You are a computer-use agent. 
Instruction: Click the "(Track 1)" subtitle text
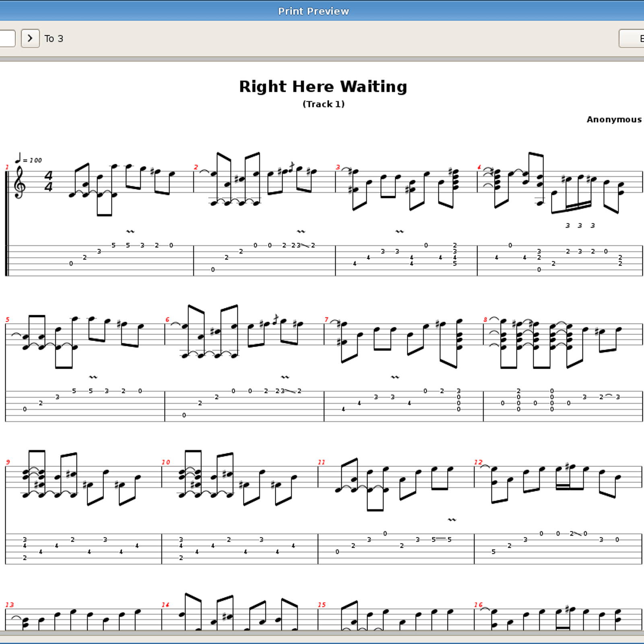point(324,104)
